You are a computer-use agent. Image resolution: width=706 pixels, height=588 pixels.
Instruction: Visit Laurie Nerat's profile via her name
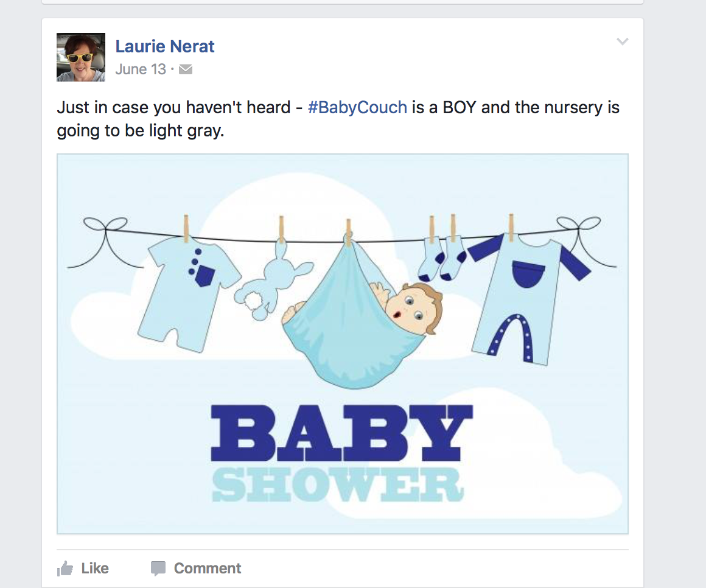click(165, 46)
